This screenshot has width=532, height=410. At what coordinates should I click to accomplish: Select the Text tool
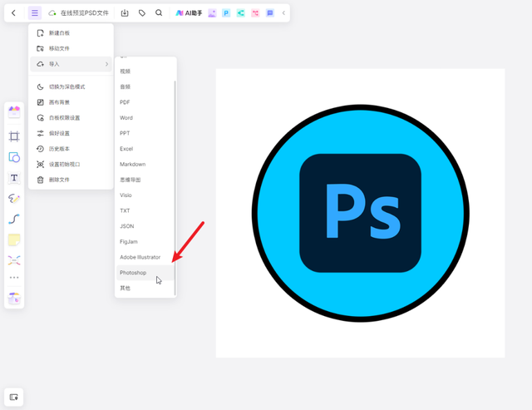click(14, 178)
